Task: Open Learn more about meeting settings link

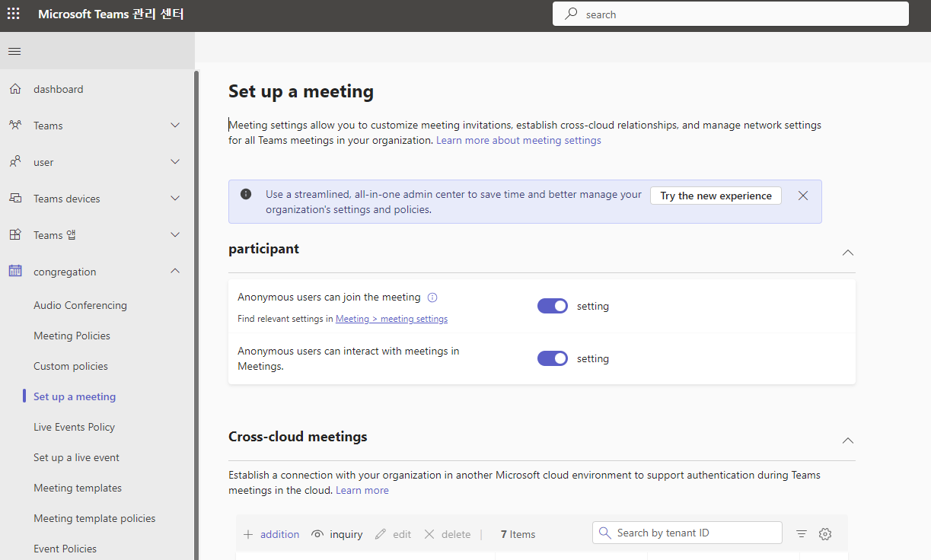Action: pyautogui.click(x=518, y=141)
